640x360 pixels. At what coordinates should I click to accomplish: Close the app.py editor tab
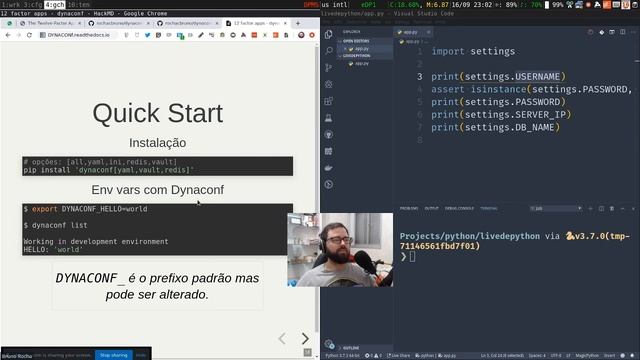tap(428, 32)
